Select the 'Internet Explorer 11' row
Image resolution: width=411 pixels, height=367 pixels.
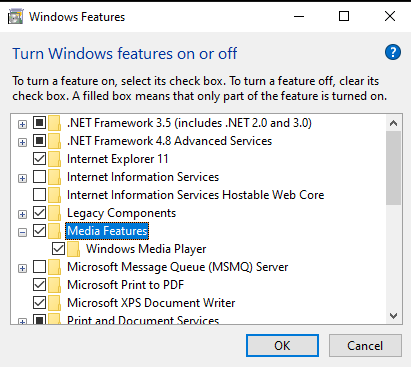tap(117, 159)
